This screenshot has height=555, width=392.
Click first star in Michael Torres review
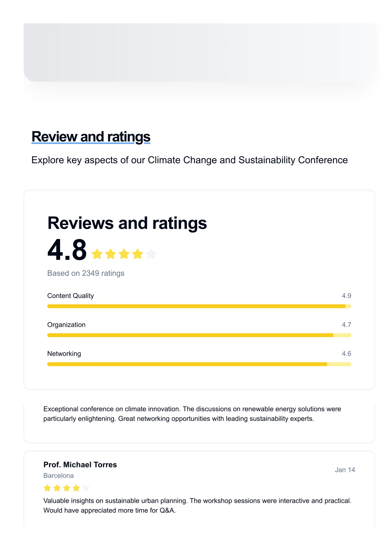(x=47, y=488)
